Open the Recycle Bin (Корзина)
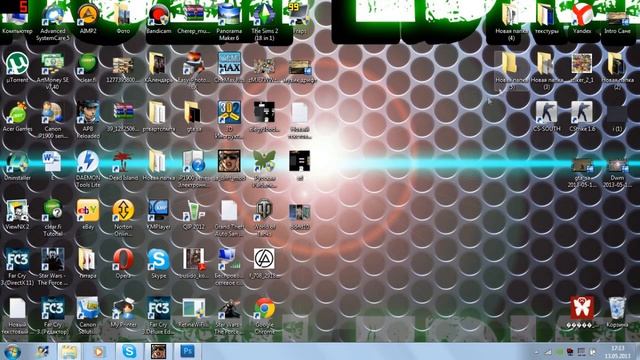640x360 pixels. coord(617,313)
